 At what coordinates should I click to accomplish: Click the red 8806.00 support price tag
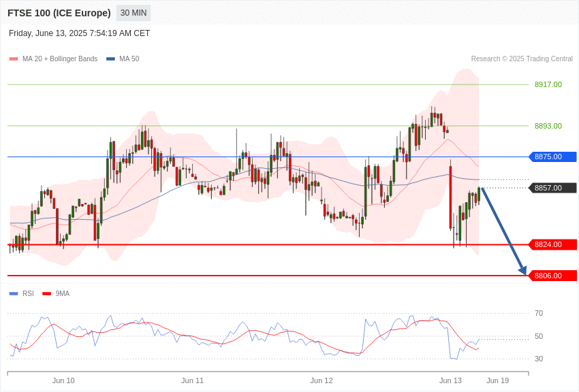tap(553, 276)
